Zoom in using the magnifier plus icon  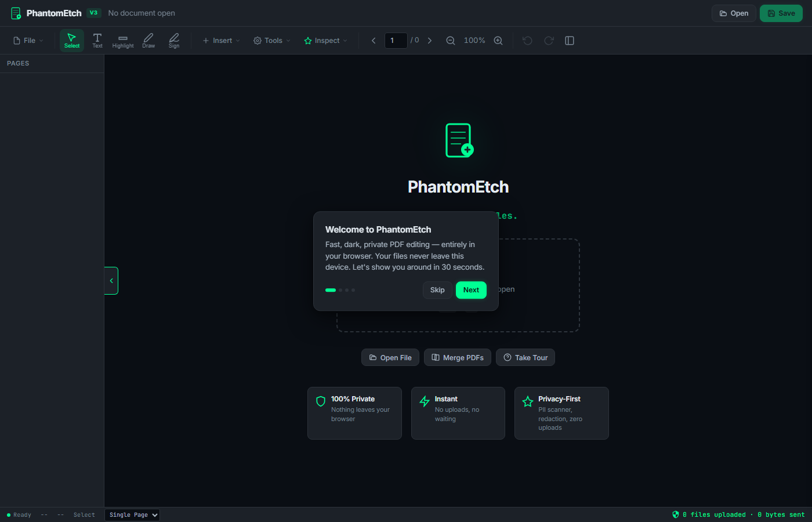pyautogui.click(x=498, y=40)
